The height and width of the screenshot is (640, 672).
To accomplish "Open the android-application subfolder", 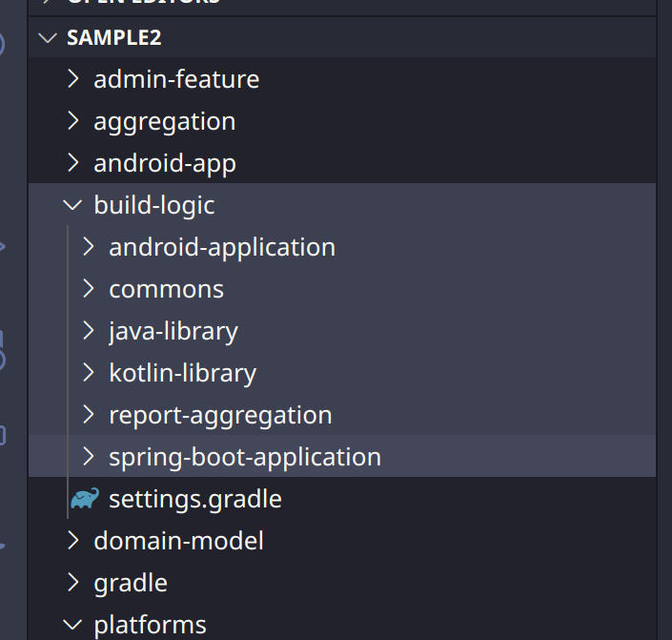I will click(222, 247).
